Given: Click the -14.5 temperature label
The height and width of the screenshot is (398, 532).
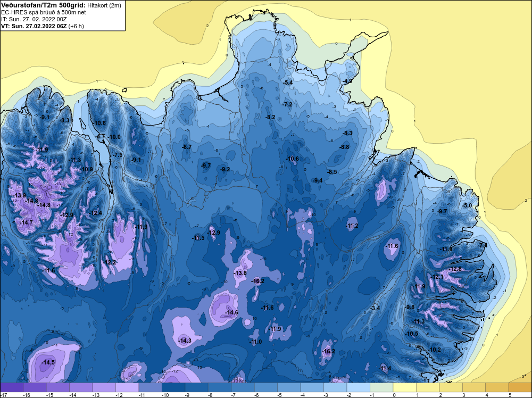Looking at the screenshot, I should [48, 362].
